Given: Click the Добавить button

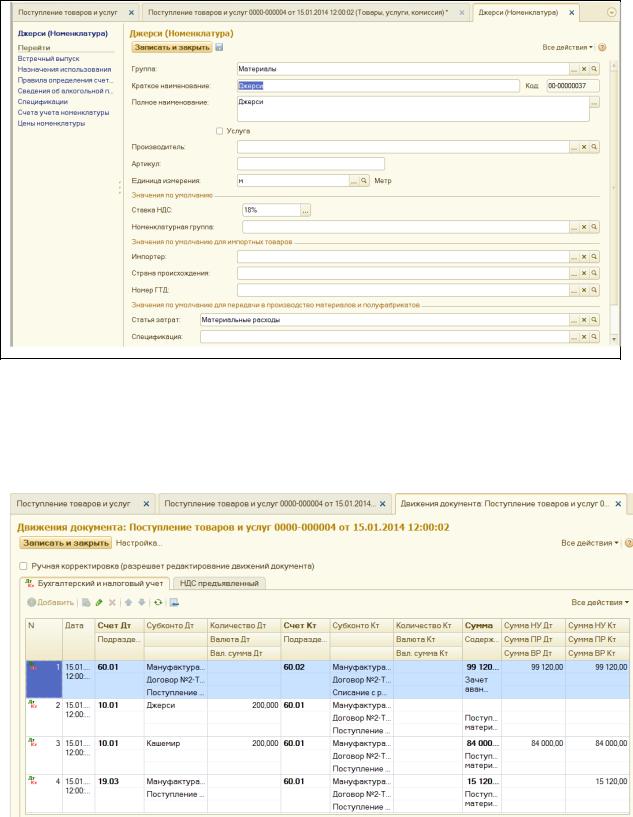Looking at the screenshot, I should (51, 602).
